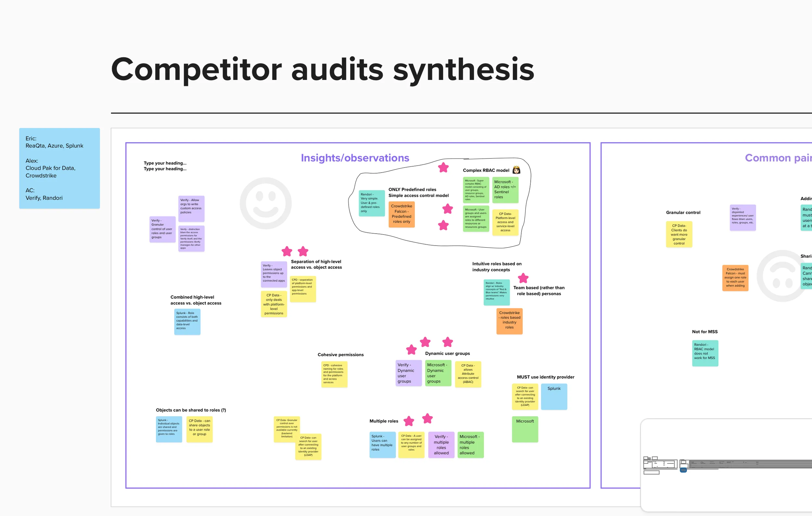Select Microsoft - User groups and users assigned note
This screenshot has height=516, width=812.
coord(476,219)
